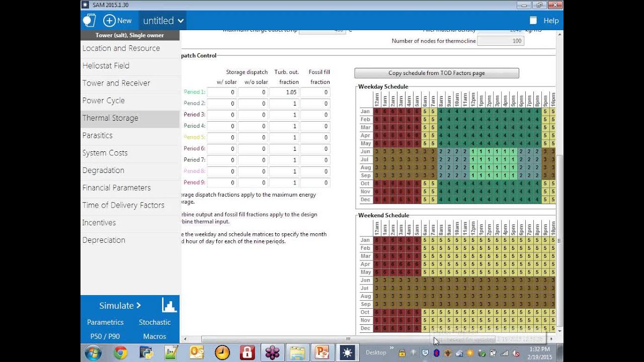Open the chart notepad app in taskbar

(x=172, y=352)
